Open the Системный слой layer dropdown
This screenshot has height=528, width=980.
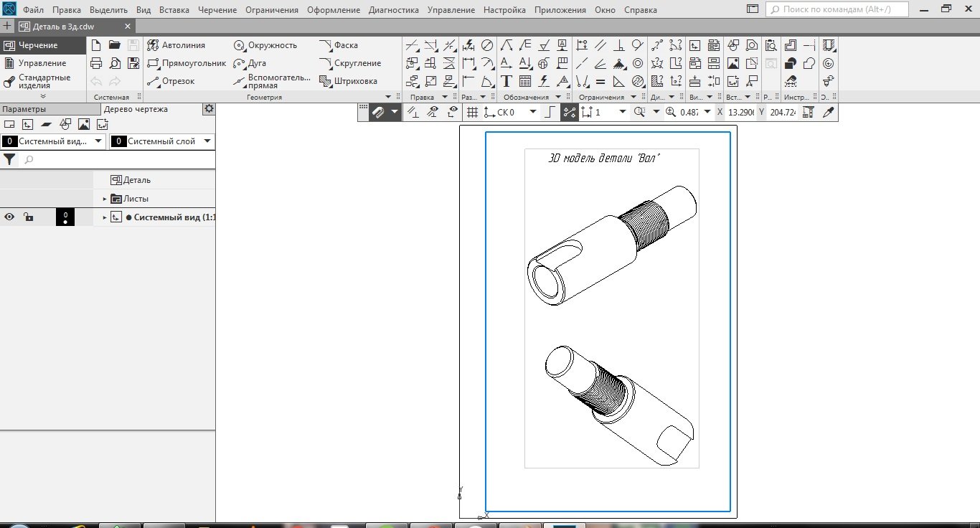pos(207,141)
